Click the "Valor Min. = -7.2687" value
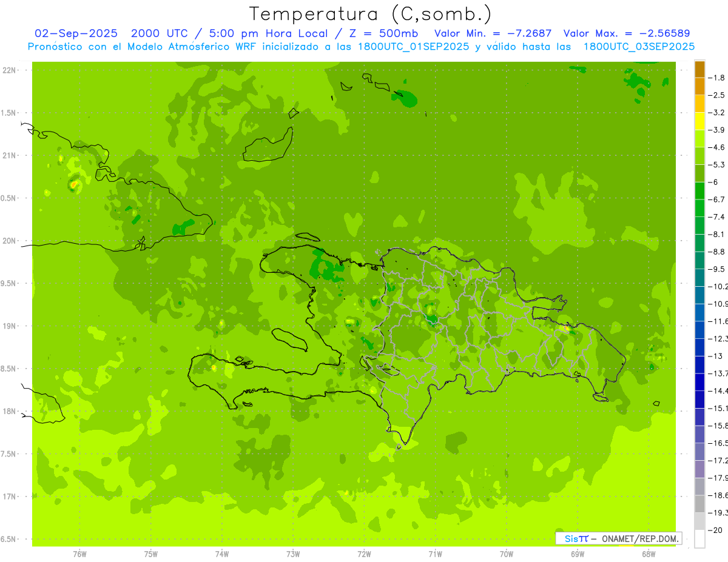The image size is (728, 562). tap(493, 33)
